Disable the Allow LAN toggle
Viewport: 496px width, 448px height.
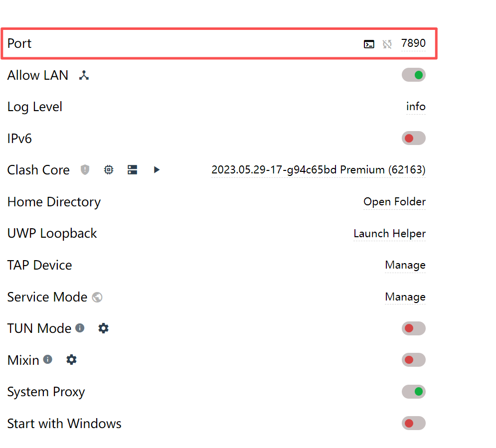point(413,75)
